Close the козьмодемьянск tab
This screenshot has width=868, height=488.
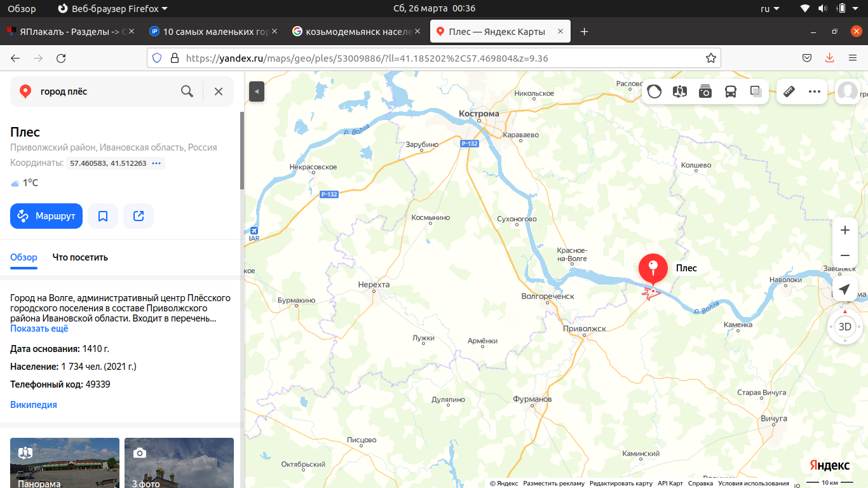(417, 32)
